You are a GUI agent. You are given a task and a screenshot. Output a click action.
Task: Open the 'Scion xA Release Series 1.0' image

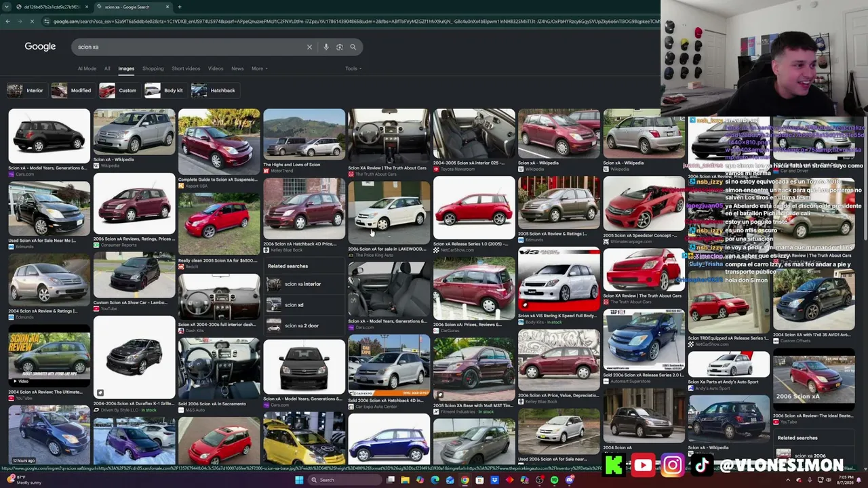pyautogui.click(x=474, y=208)
